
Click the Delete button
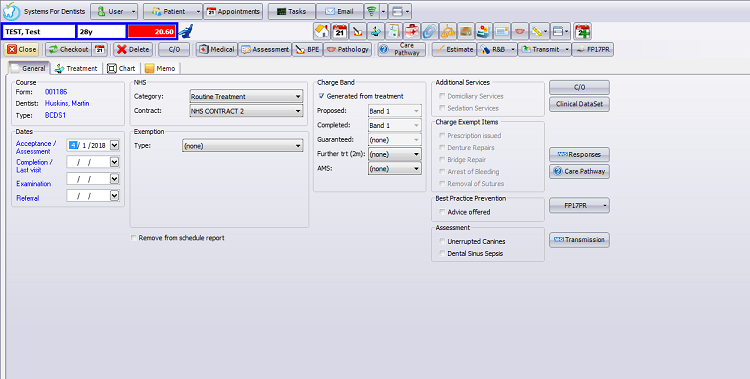pos(133,49)
